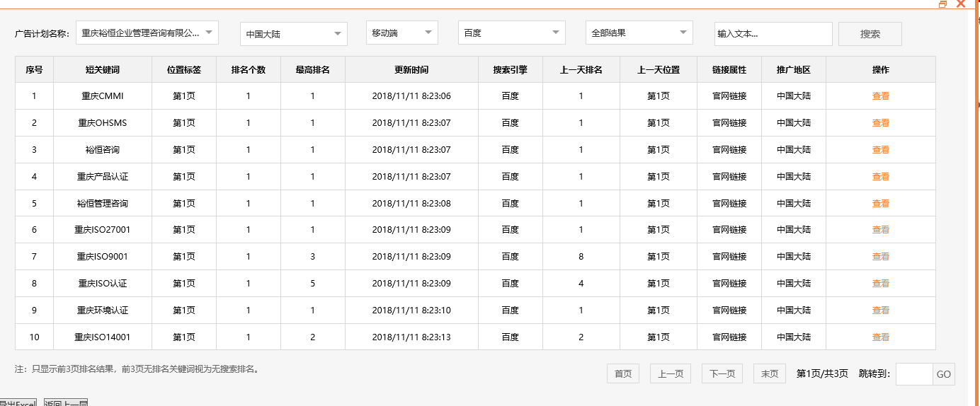The height and width of the screenshot is (406, 980).
Task: Open 查看 link for 重庆CMMI row
Action: [x=881, y=96]
